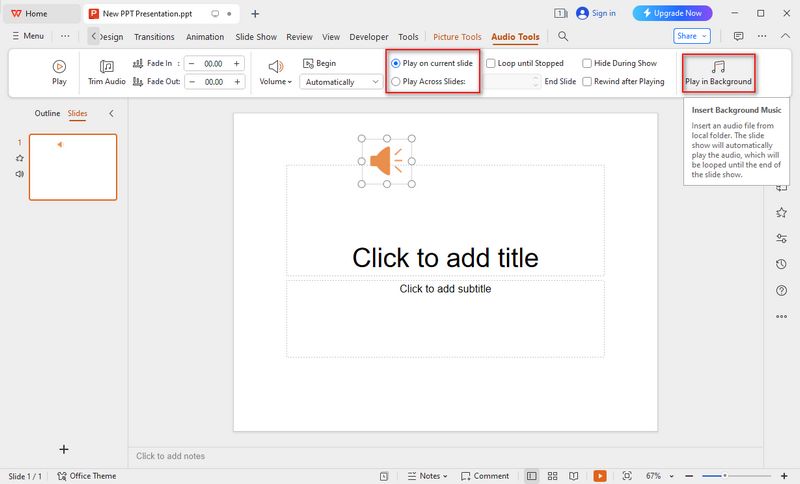This screenshot has width=800, height=484.
Task: Switch to Slide Sorter grid view
Action: [553, 476]
